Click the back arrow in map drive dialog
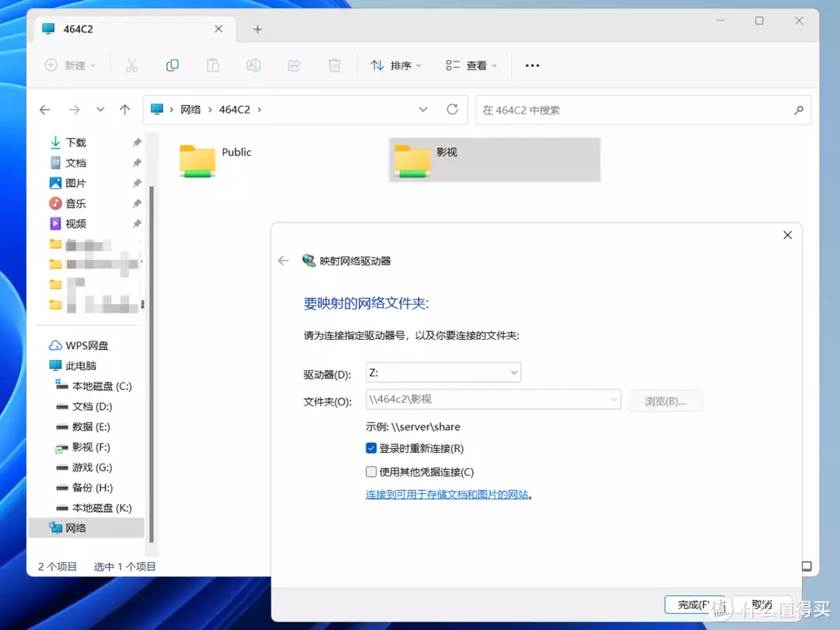Image resolution: width=840 pixels, height=630 pixels. [283, 261]
